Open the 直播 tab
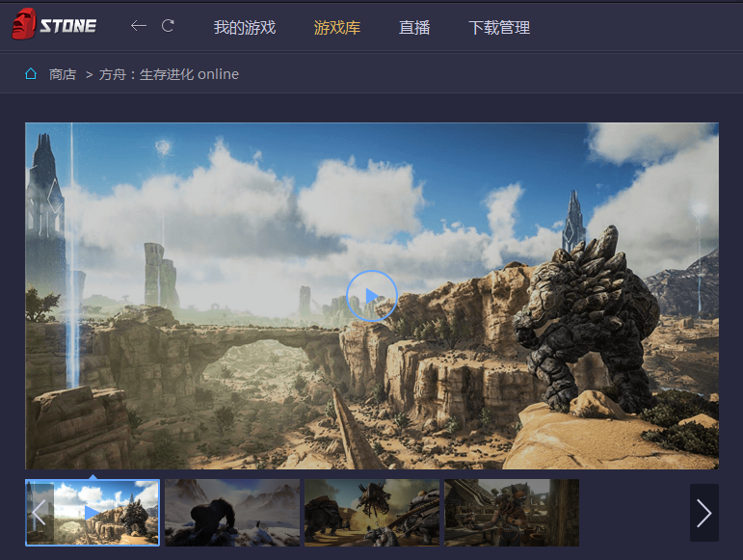This screenshot has width=743, height=560. point(414,28)
